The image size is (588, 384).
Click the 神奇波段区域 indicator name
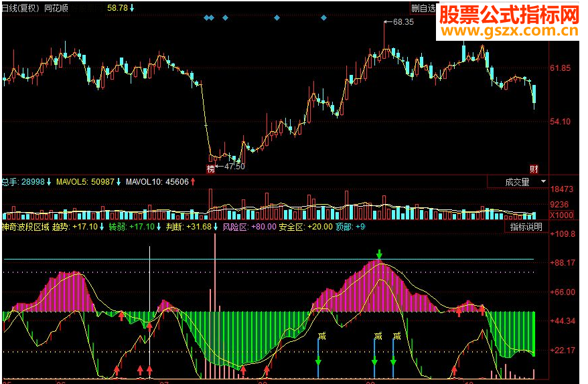(x=25, y=227)
